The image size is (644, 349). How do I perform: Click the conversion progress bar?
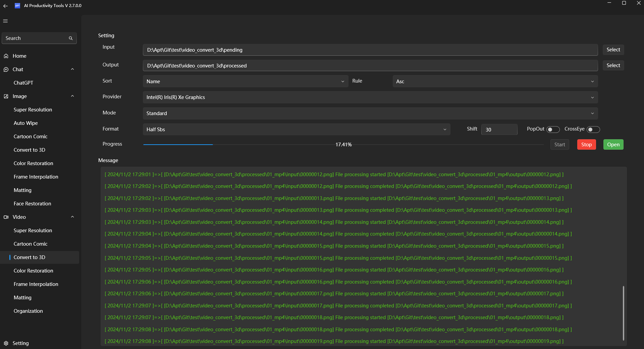pos(343,145)
